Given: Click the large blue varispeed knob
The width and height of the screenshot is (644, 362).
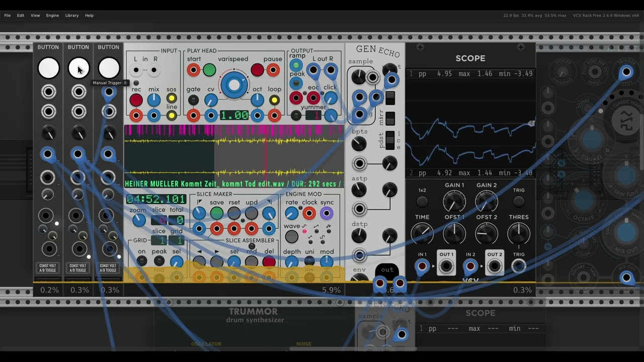Looking at the screenshot, I should click(233, 85).
